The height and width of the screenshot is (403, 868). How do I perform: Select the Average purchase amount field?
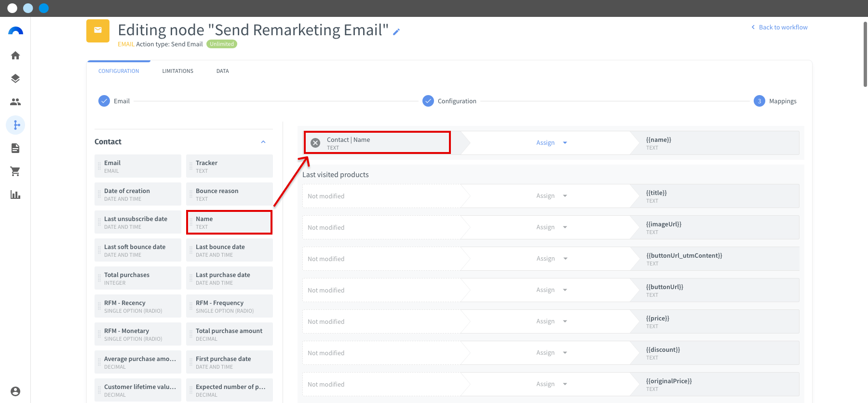tap(138, 362)
